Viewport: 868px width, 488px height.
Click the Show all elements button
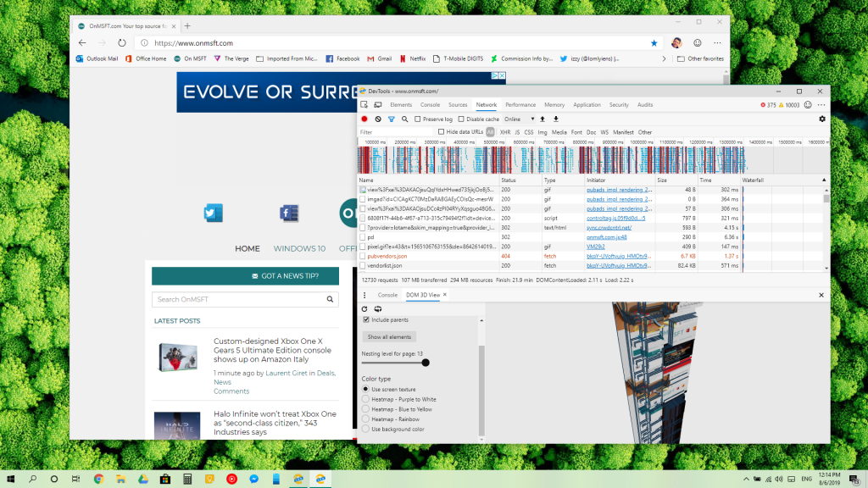click(x=389, y=337)
